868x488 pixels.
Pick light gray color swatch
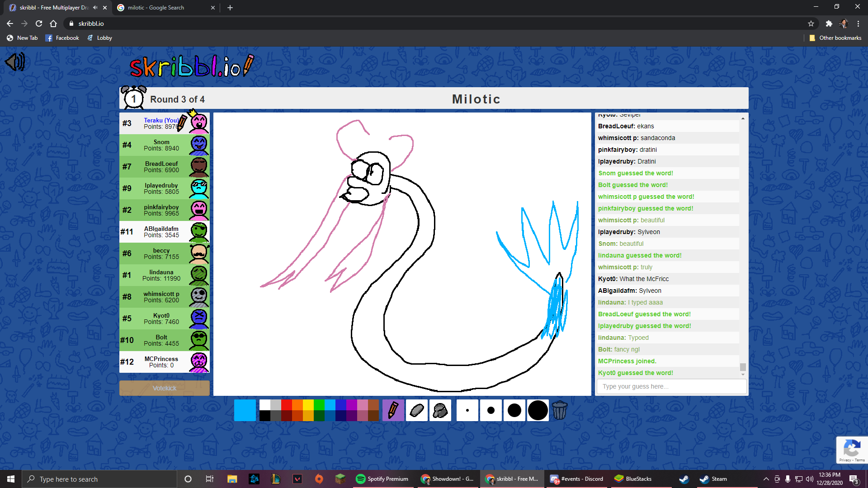276,405
